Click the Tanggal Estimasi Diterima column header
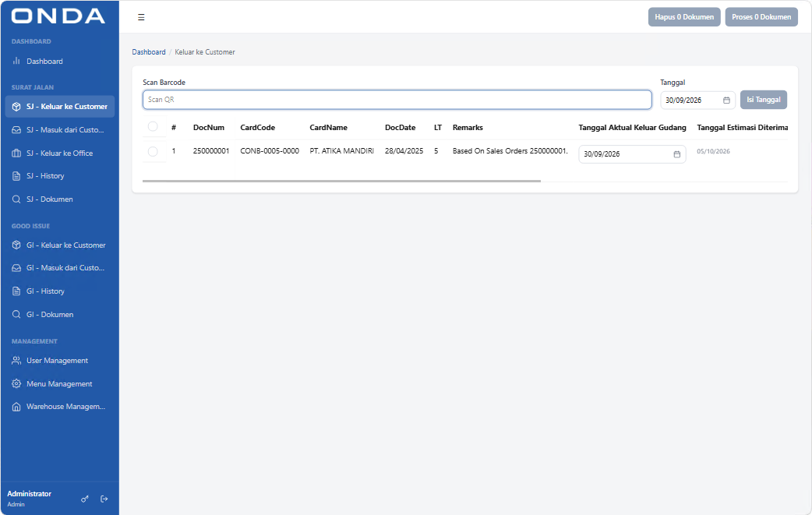Viewport: 812px width, 515px height. pyautogui.click(x=742, y=127)
